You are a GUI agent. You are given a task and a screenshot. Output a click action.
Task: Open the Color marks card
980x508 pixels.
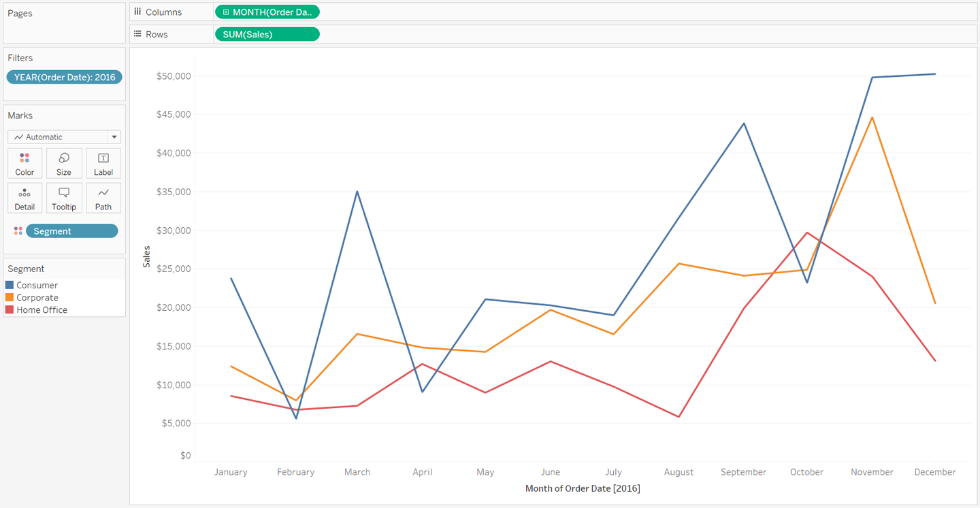(24, 163)
